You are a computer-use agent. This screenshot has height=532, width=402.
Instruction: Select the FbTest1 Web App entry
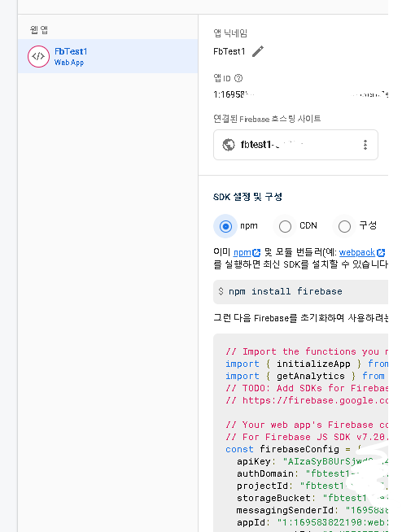point(107,56)
